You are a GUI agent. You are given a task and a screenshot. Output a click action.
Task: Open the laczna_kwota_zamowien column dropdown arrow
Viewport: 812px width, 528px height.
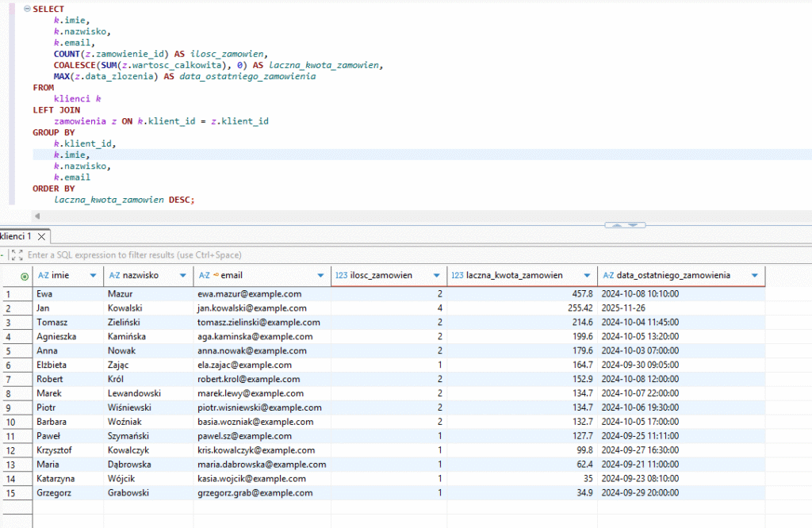point(587,275)
